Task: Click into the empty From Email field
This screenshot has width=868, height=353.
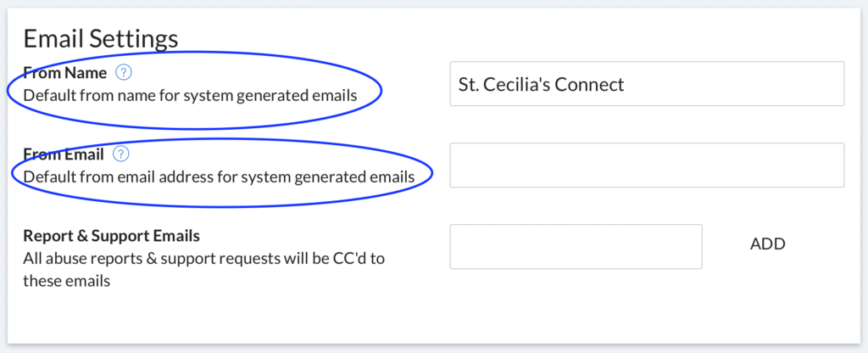Action: tap(647, 165)
